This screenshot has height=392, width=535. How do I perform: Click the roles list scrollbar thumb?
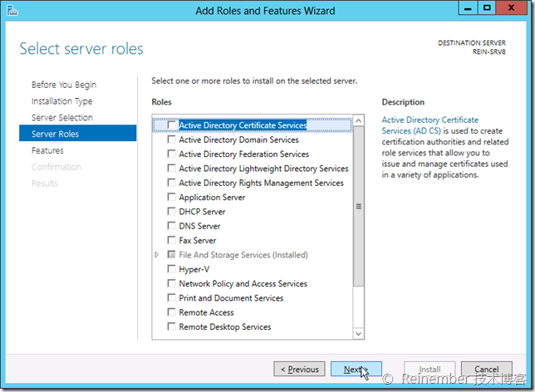point(359,206)
